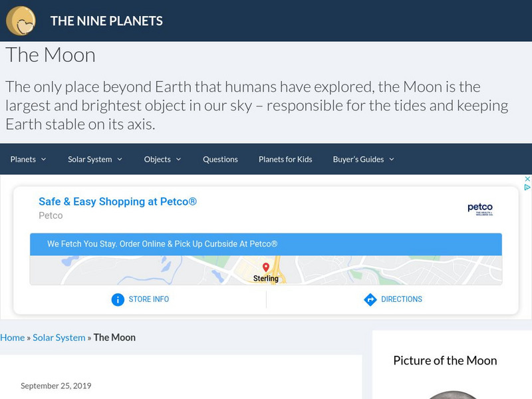
Task: Go to Home breadcrumb link
Action: tap(12, 337)
